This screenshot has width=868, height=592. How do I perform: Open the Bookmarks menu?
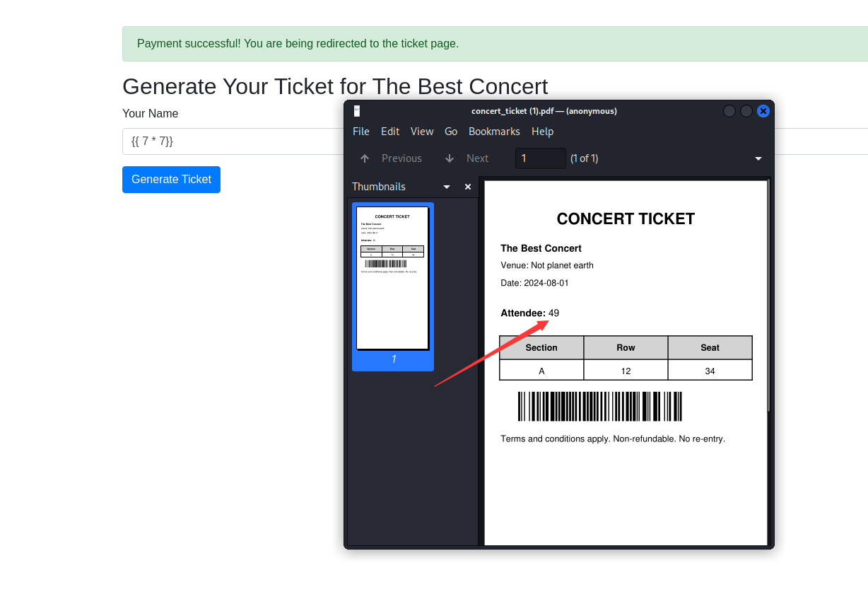point(494,132)
